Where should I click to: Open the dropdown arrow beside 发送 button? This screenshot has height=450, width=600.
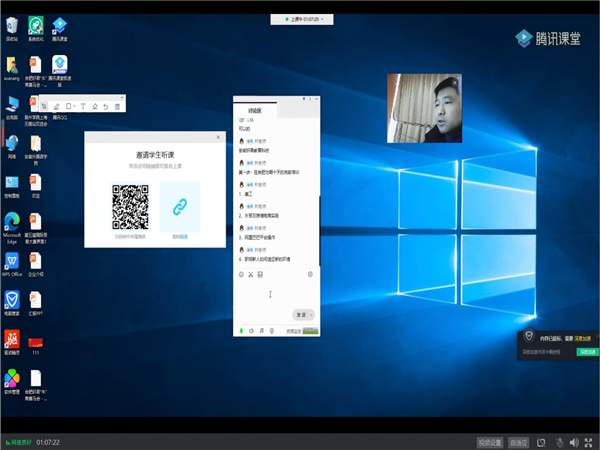311,314
